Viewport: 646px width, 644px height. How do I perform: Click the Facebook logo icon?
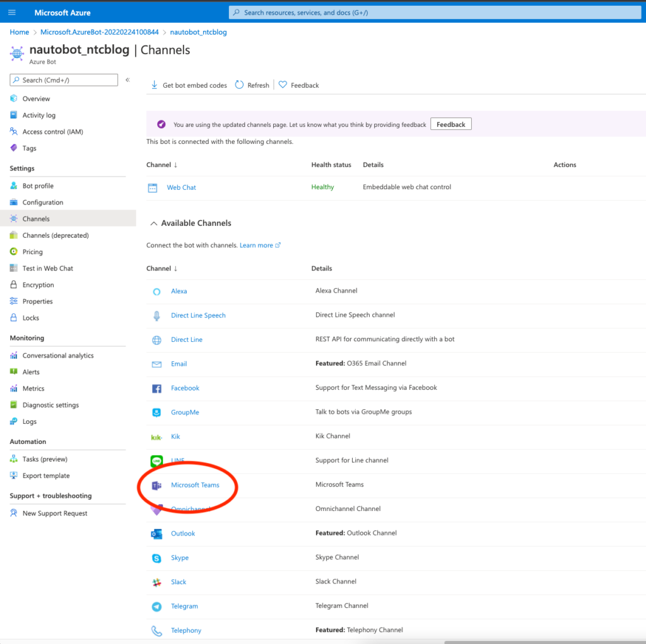click(x=156, y=388)
